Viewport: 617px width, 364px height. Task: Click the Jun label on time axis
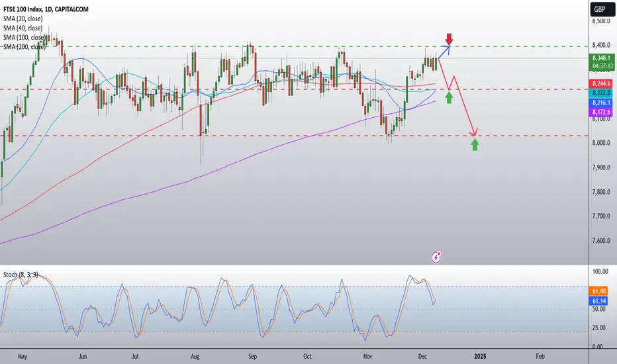coord(83,357)
